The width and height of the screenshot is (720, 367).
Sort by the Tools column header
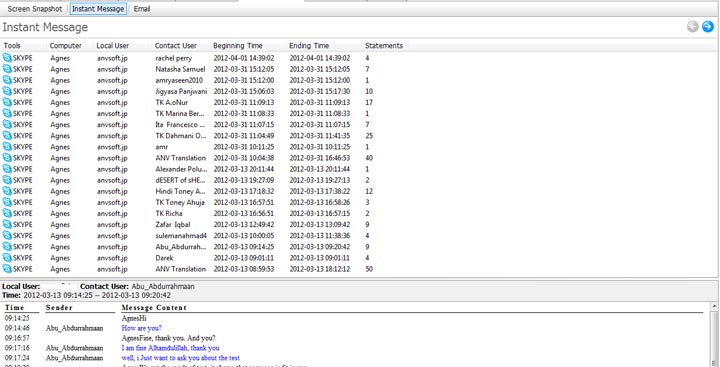[x=12, y=45]
